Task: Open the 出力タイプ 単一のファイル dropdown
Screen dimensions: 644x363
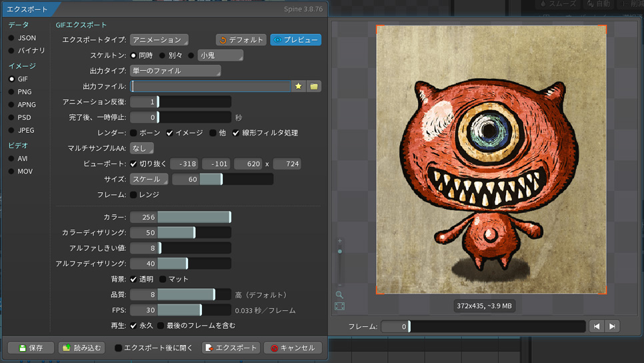Action: [x=175, y=71]
